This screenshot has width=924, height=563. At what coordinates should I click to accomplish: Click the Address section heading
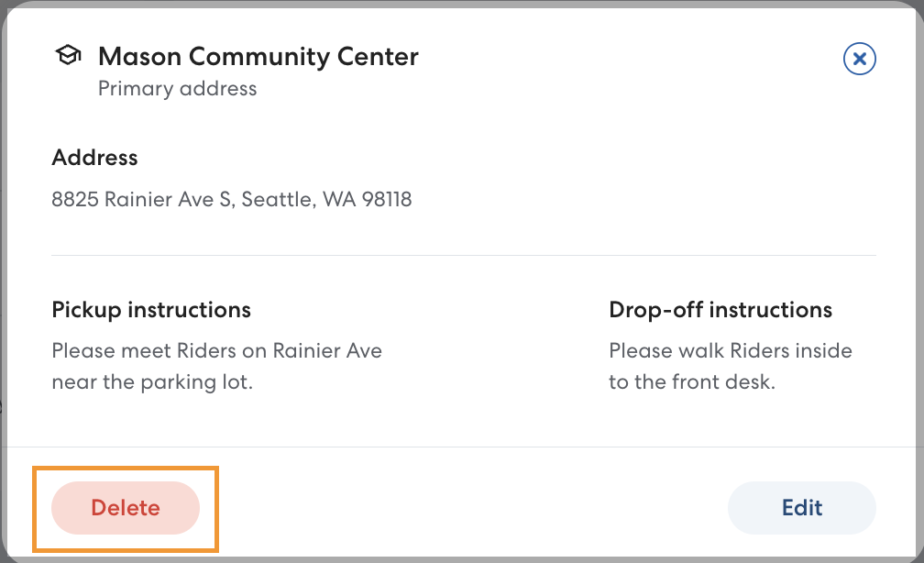[94, 158]
